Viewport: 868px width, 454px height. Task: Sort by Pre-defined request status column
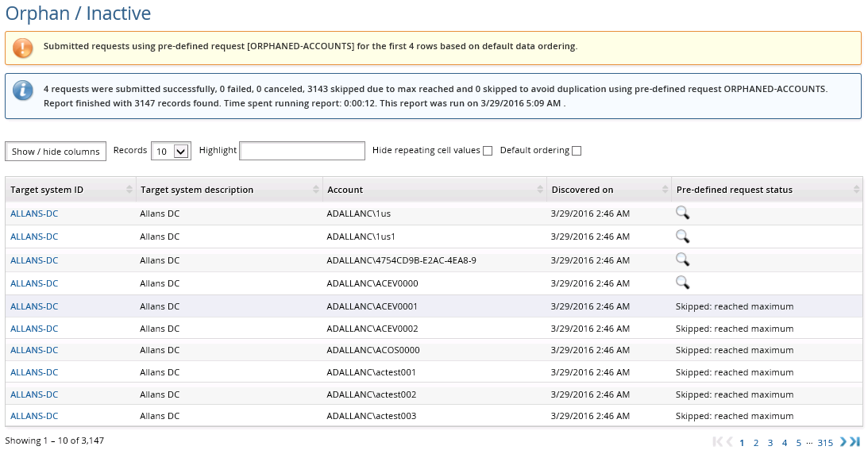pos(735,190)
